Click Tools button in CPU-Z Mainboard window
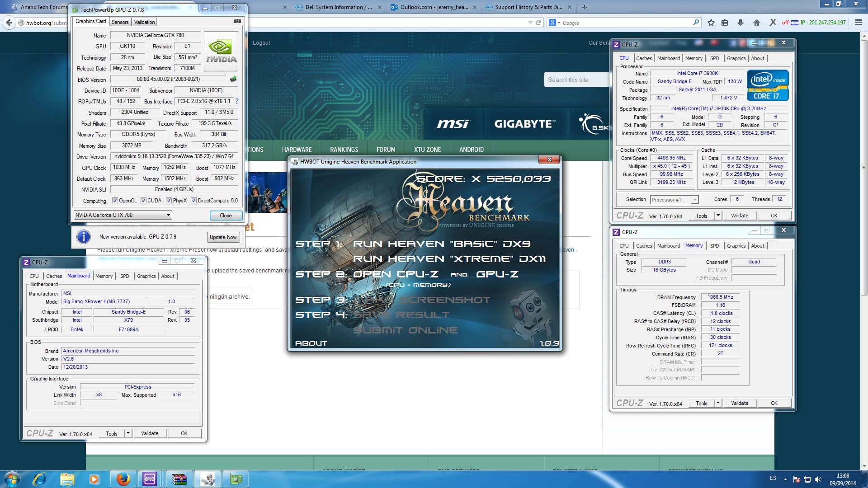 coord(112,433)
